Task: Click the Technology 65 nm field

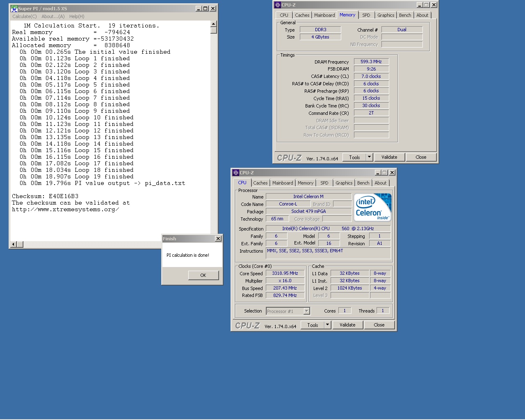Action: point(277,219)
